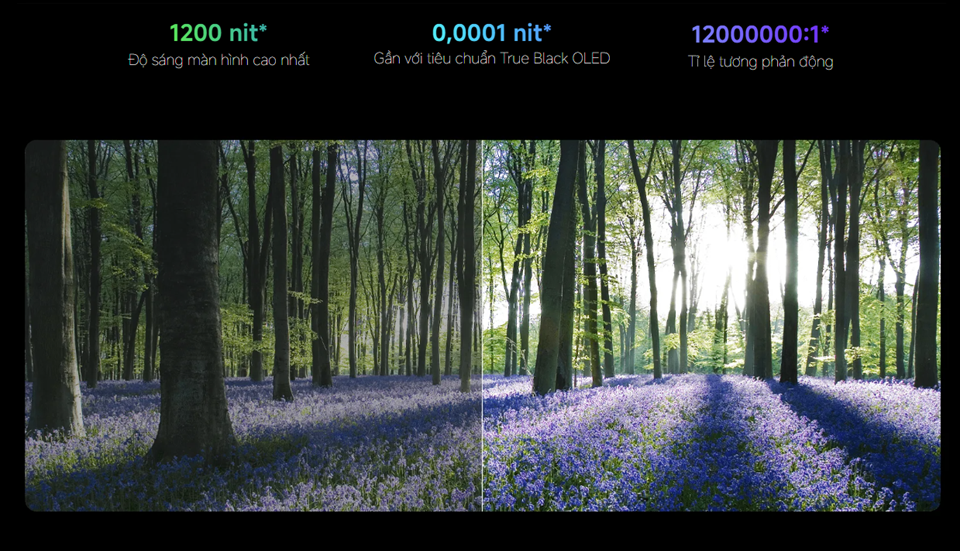Select the "Độ sáng màn hình cao nhất" caption

pos(218,60)
